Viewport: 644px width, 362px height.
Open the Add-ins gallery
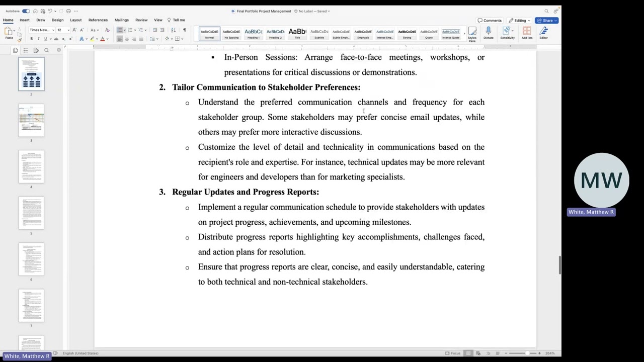527,34
